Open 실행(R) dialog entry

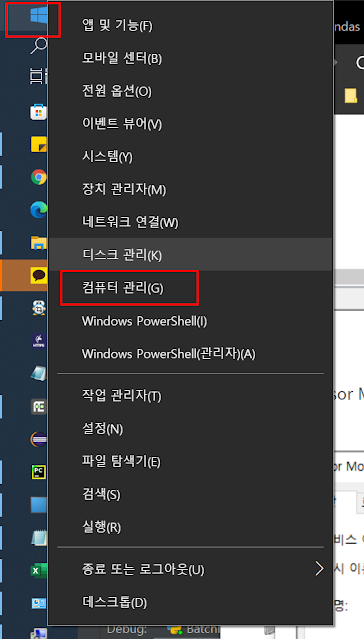(191, 527)
